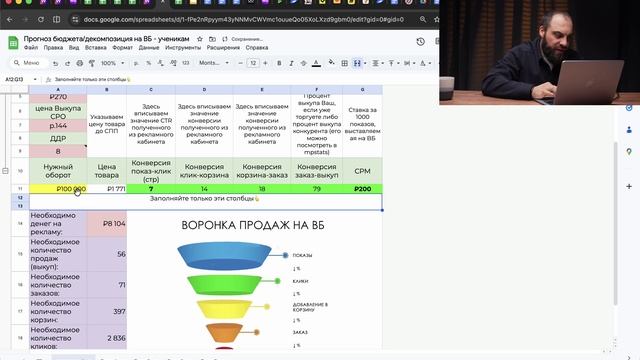Select the ₽8 104 ad budget cell

[x=107, y=224]
